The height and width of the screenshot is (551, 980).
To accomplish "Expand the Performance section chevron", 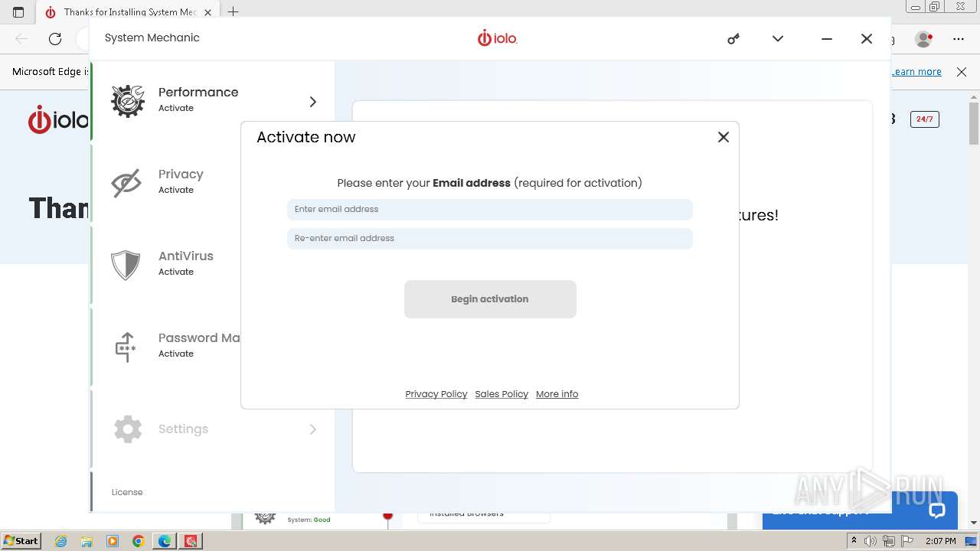I will click(312, 102).
